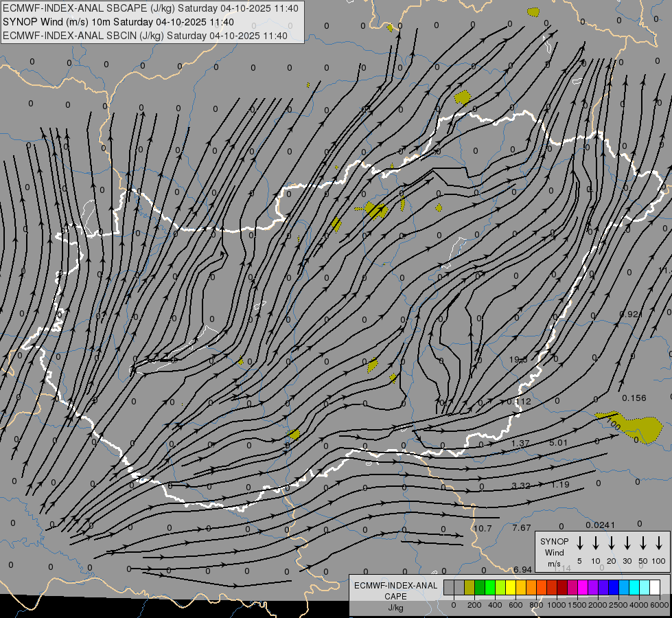Click the 5.01 value on the map
Image resolution: width=672 pixels, height=618 pixels.
(559, 442)
